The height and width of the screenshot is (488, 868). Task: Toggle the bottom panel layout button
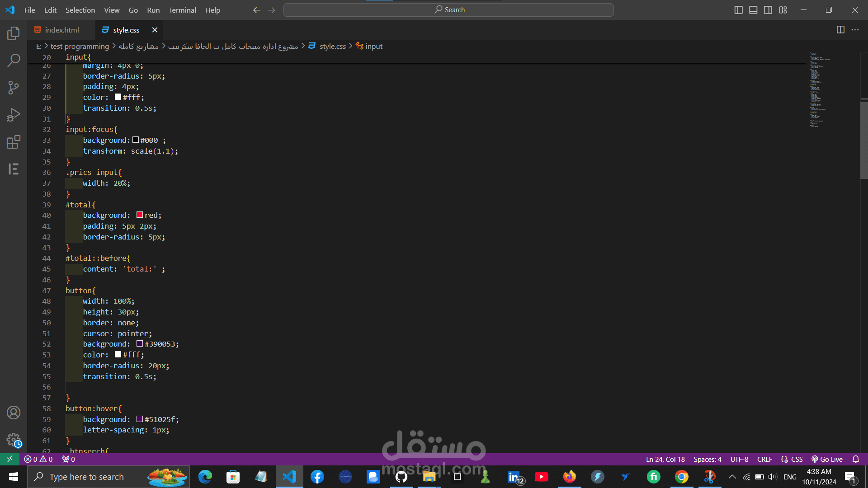click(753, 10)
